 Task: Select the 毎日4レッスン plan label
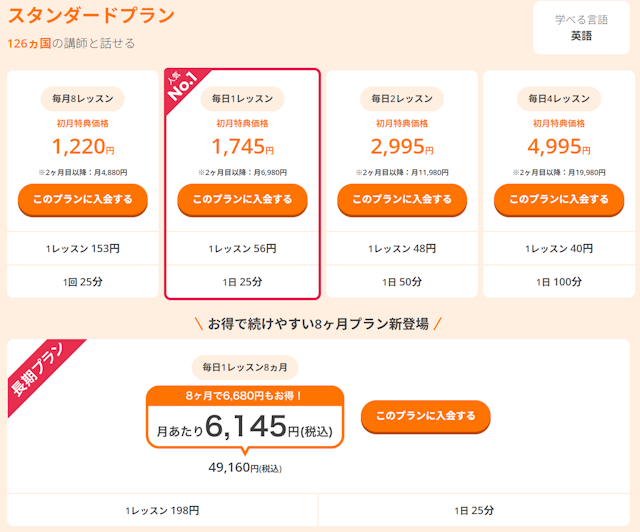point(559,98)
